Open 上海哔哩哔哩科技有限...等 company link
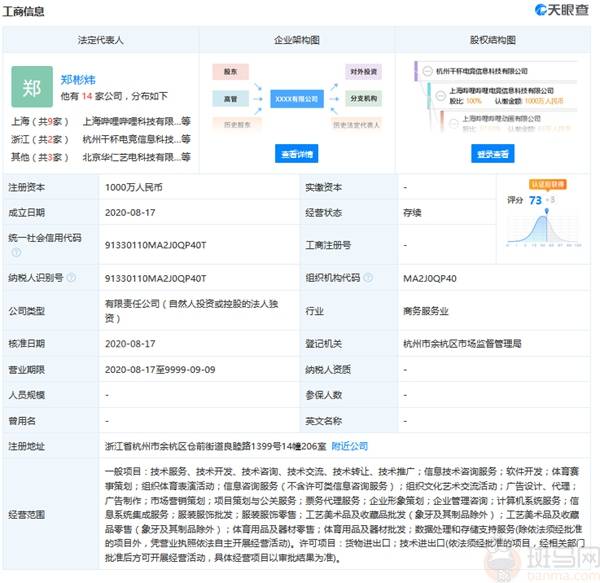 pyautogui.click(x=137, y=122)
